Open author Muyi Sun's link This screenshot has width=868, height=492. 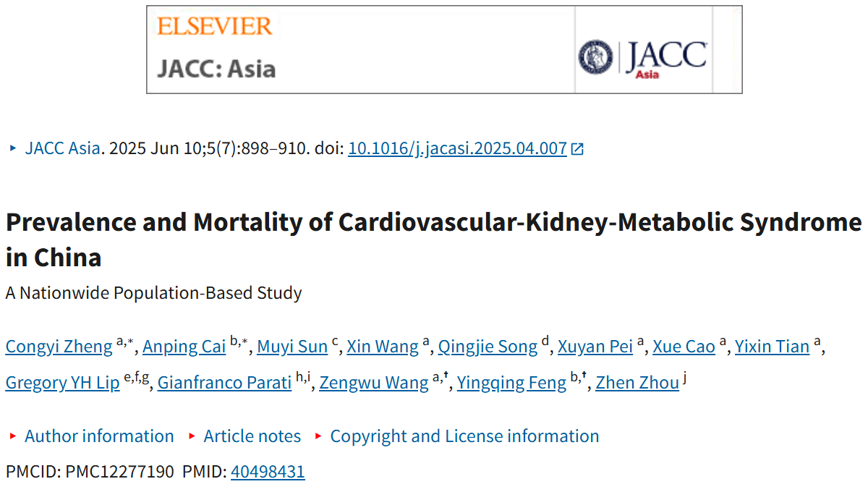pos(292,347)
